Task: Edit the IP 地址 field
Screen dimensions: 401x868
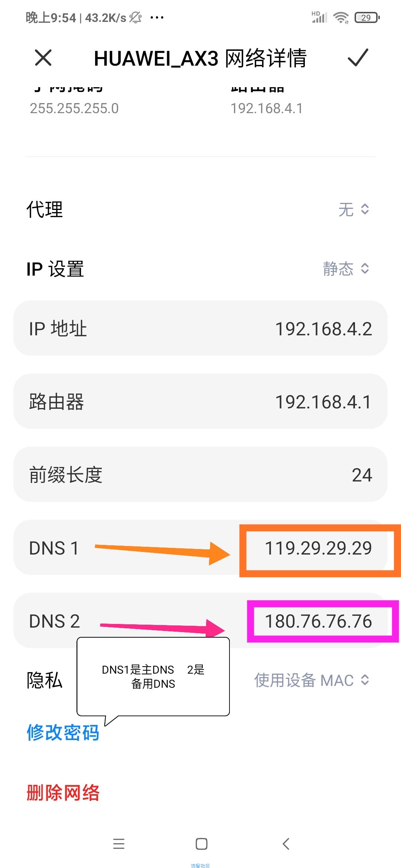Action: 200,328
